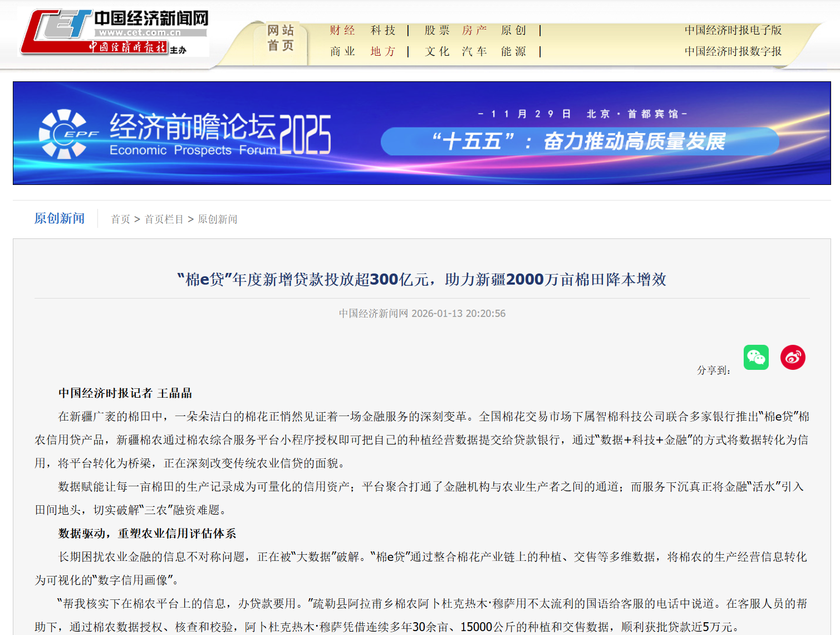Click the WeChat share icon
This screenshot has width=840, height=635.
pos(756,357)
